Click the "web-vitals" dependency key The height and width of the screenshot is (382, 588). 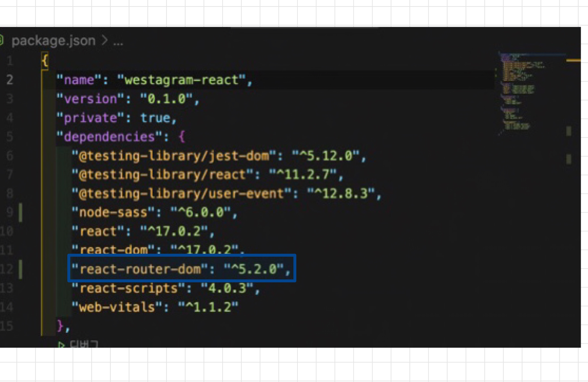[117, 307]
